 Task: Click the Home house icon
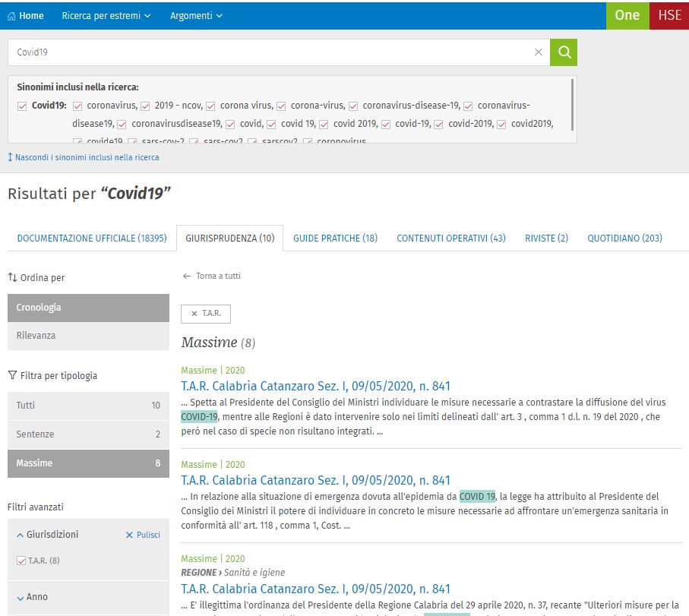click(x=11, y=16)
